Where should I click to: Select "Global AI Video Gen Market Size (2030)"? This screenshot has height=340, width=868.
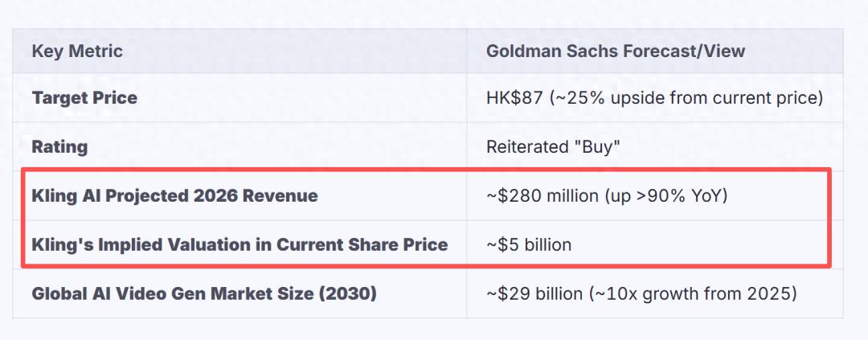pos(204,293)
